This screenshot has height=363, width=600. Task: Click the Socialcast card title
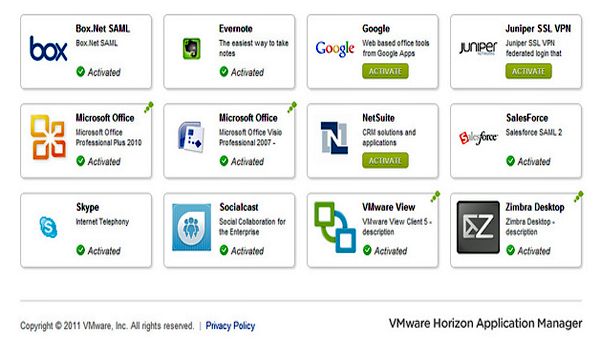(x=239, y=207)
